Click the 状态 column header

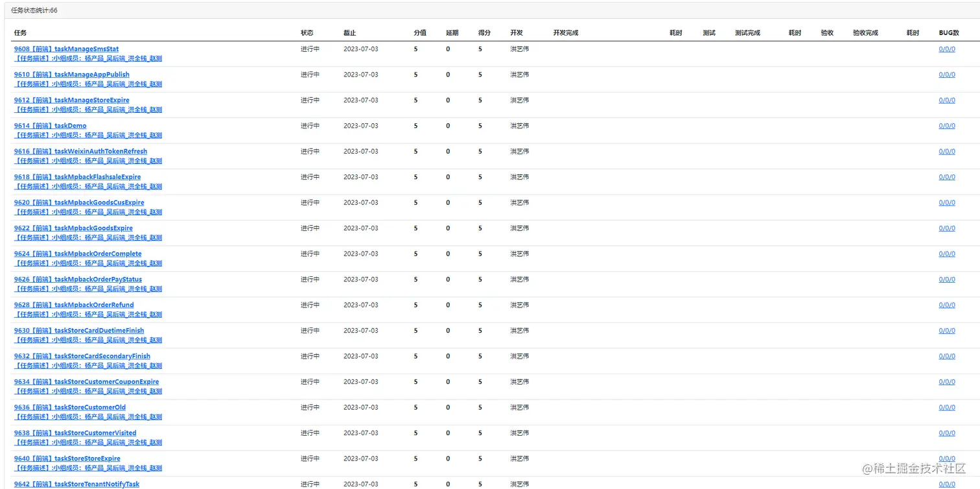point(307,33)
